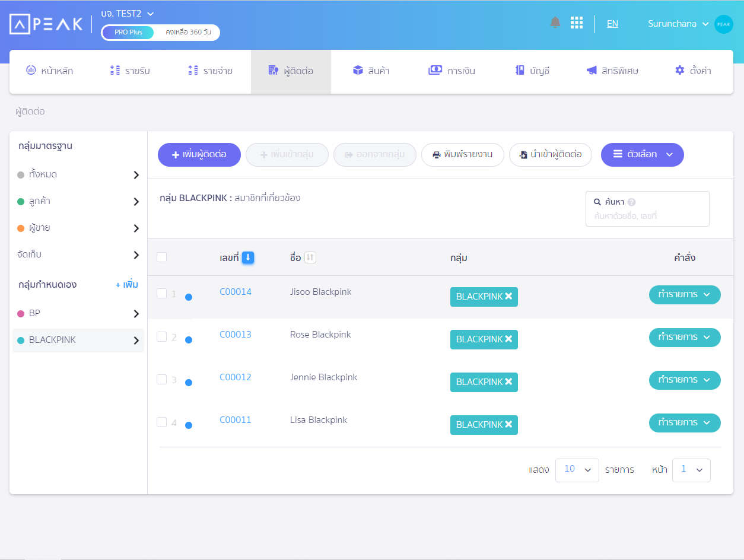Screen dimensions: 744x560
Task: Check the box for Rose Blackpink
Action: tap(161, 336)
